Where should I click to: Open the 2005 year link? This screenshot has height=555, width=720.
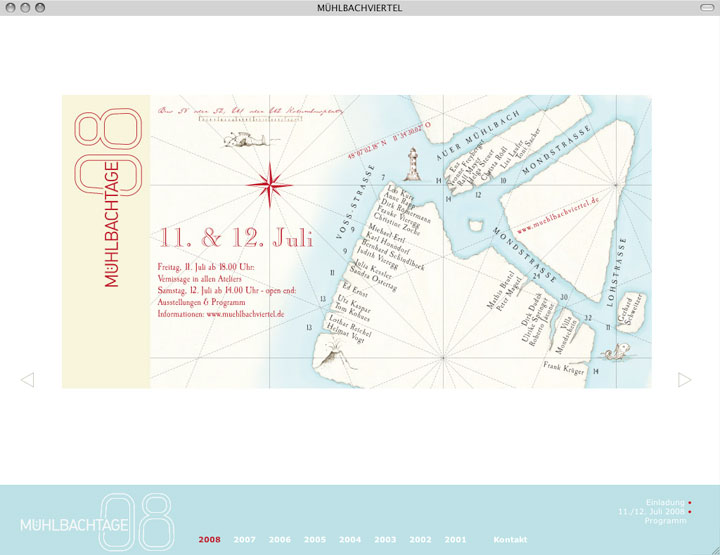pos(315,540)
